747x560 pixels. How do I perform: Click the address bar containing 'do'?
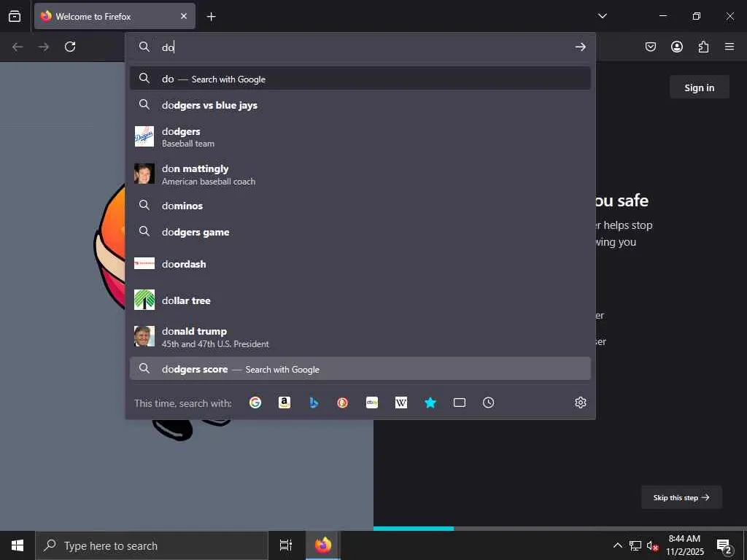[360, 47]
